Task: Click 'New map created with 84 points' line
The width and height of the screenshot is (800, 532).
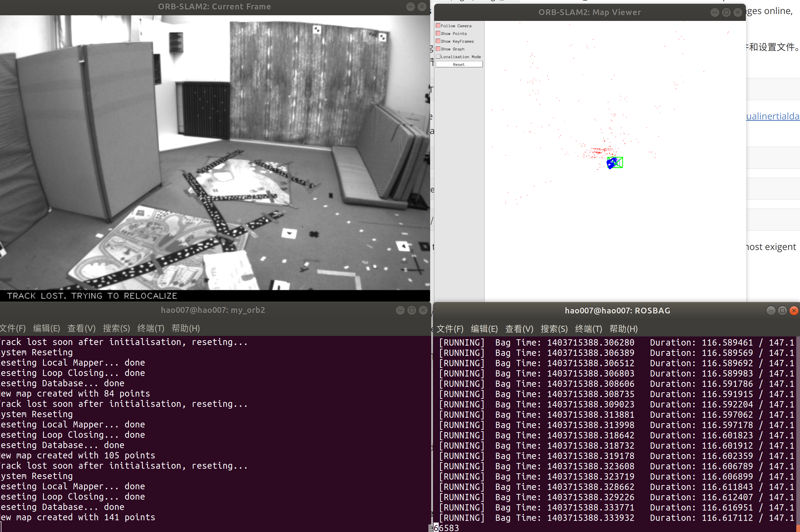Action: (x=75, y=394)
